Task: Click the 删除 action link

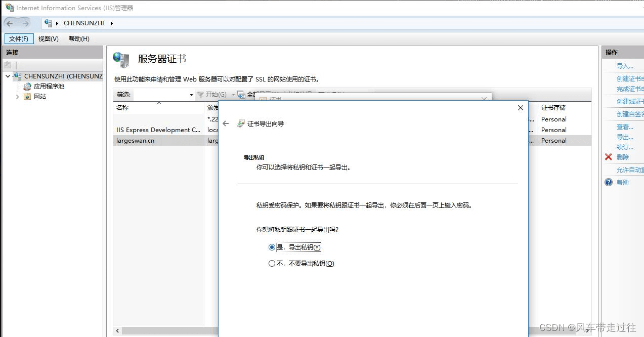Action: 623,157
